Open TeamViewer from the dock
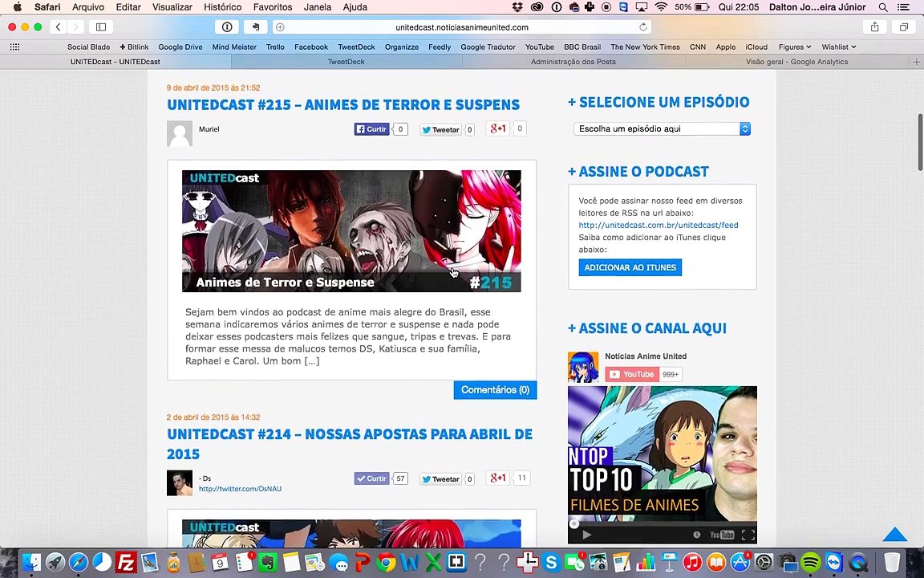The image size is (924, 578). pyautogui.click(x=834, y=562)
